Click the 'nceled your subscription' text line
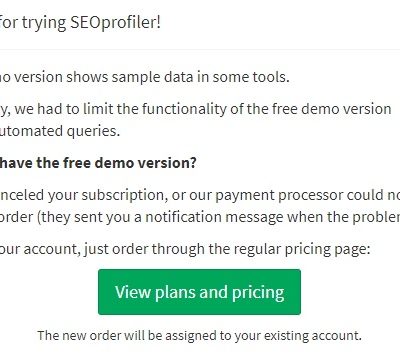The width and height of the screenshot is (400, 363). pos(200,195)
